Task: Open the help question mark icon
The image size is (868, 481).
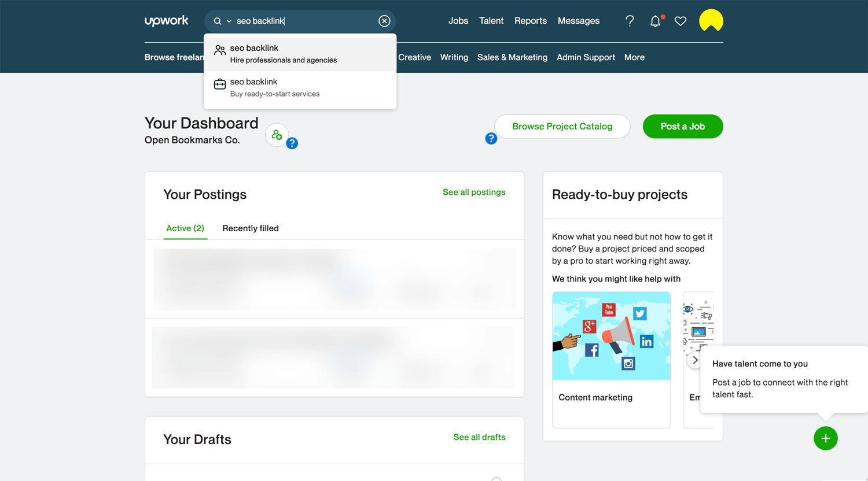Action: pos(630,21)
